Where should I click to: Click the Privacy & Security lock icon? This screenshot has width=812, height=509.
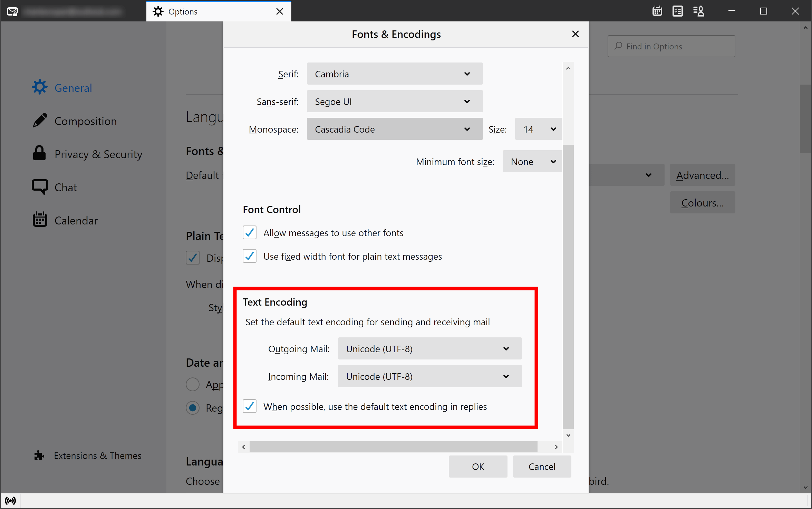coord(39,153)
